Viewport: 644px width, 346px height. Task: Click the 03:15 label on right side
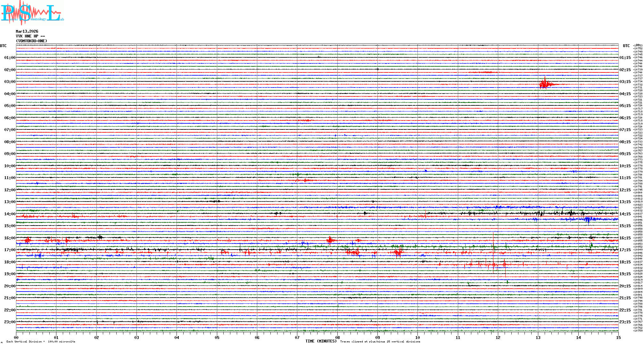(625, 82)
